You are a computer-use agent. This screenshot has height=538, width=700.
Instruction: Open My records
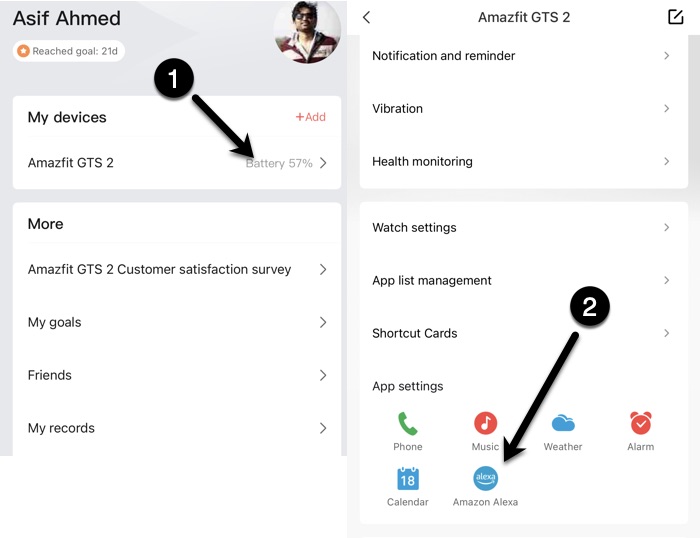(x=177, y=428)
